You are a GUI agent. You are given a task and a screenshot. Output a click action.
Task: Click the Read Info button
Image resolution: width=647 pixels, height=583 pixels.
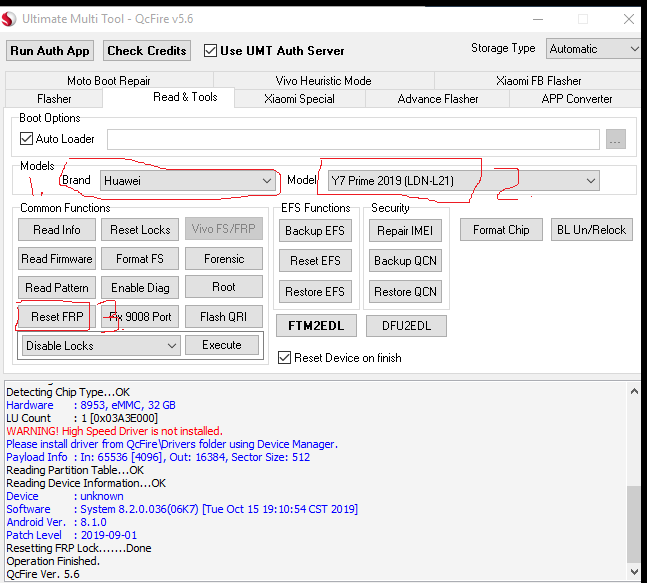coord(57,230)
